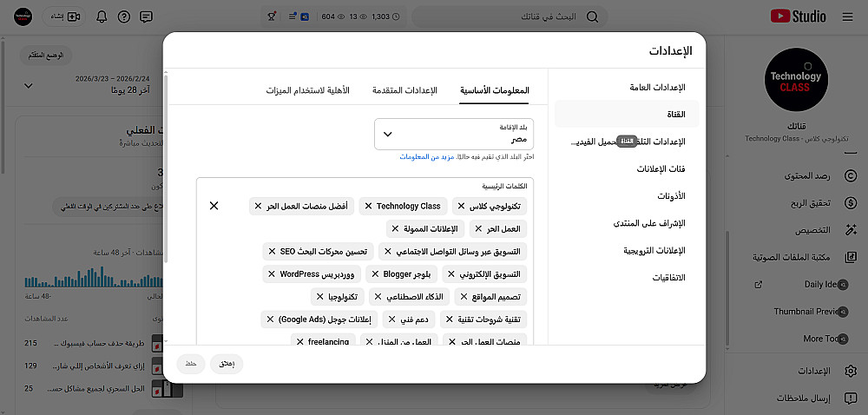Remove the تكنولوجي كلاس keyword chip
Screen dimensions: 868x415
coord(461,206)
